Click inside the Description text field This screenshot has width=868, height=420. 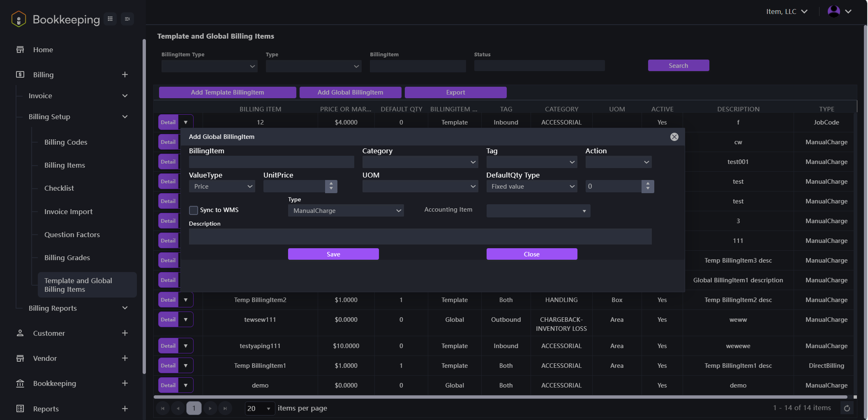pyautogui.click(x=419, y=237)
